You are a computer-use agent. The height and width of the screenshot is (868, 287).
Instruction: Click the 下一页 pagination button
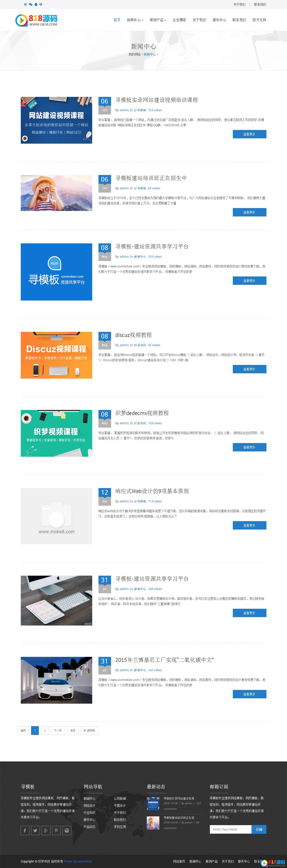point(58,731)
